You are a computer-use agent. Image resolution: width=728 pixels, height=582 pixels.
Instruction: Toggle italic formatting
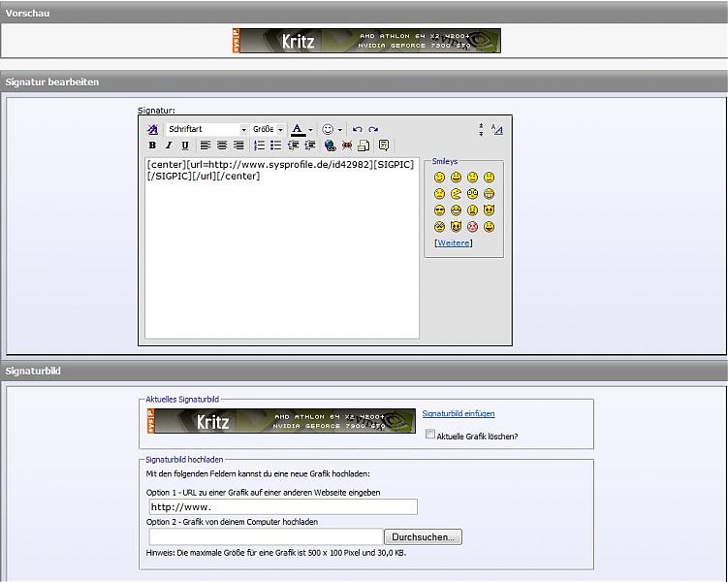tap(169, 145)
